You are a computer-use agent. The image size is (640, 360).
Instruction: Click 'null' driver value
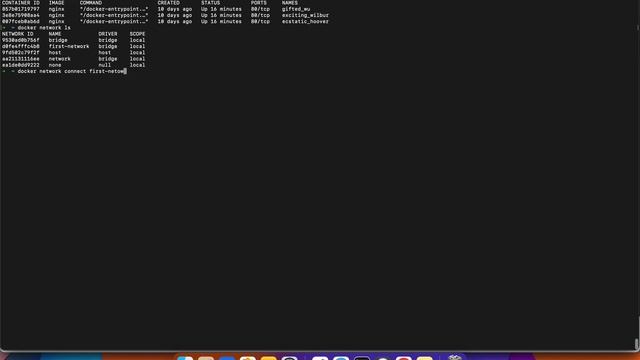[104, 65]
